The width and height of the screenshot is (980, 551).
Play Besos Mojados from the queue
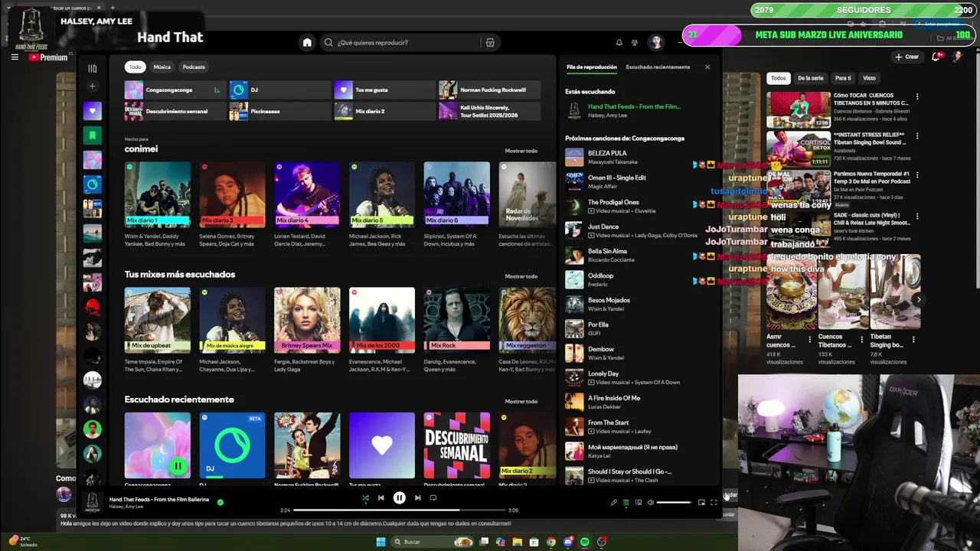pos(574,304)
